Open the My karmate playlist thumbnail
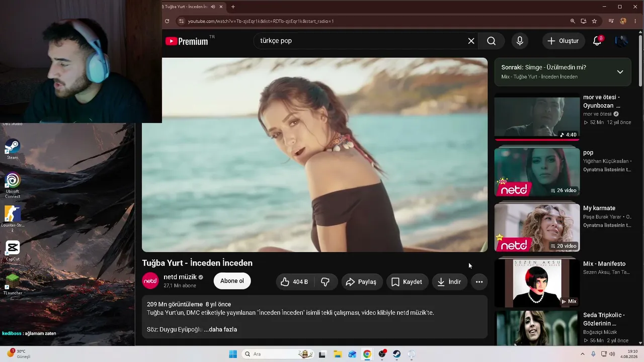Image resolution: width=644 pixels, height=362 pixels. click(x=537, y=227)
